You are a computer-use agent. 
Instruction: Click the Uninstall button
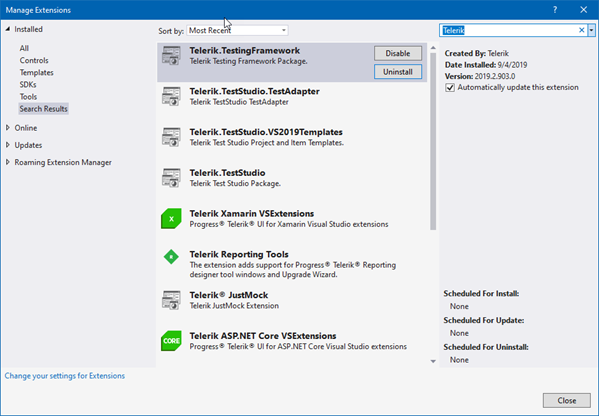pyautogui.click(x=398, y=72)
